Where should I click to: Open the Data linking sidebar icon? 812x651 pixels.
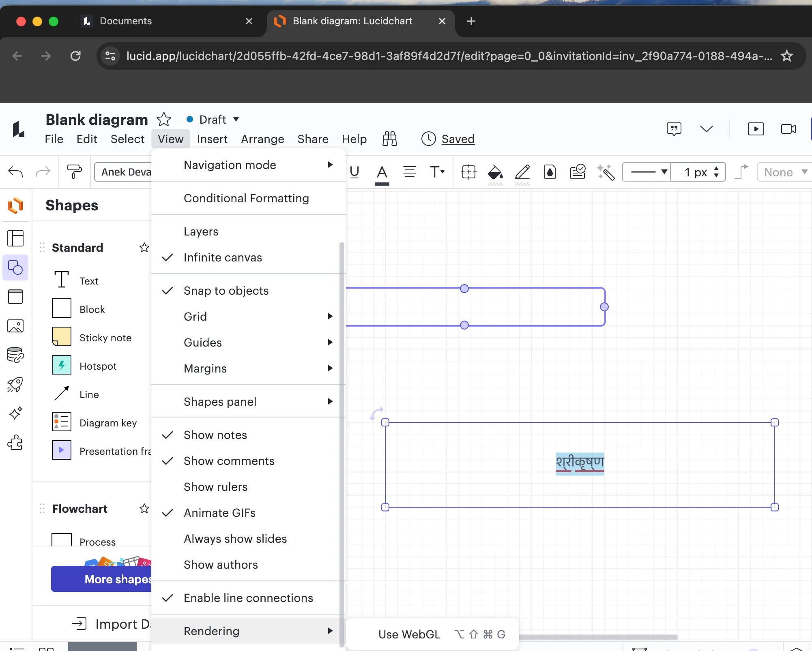[15, 355]
